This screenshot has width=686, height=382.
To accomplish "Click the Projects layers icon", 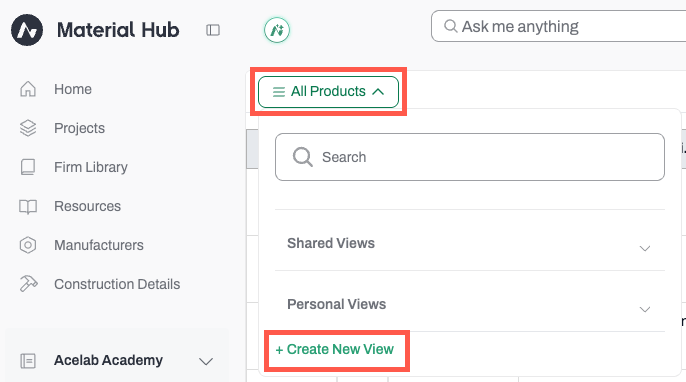I will 28,128.
